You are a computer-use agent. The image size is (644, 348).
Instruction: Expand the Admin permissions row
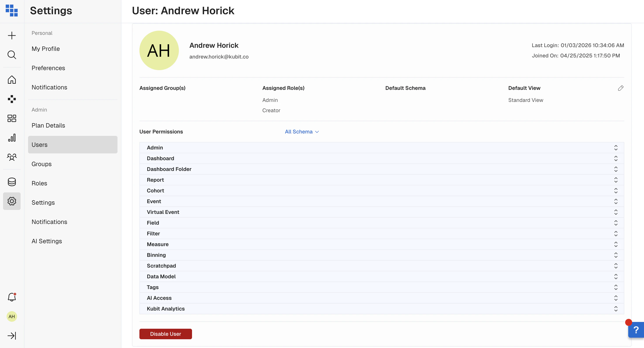pos(616,148)
